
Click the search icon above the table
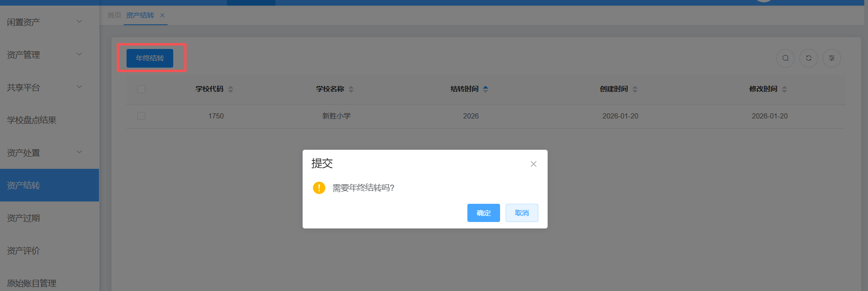click(x=785, y=58)
